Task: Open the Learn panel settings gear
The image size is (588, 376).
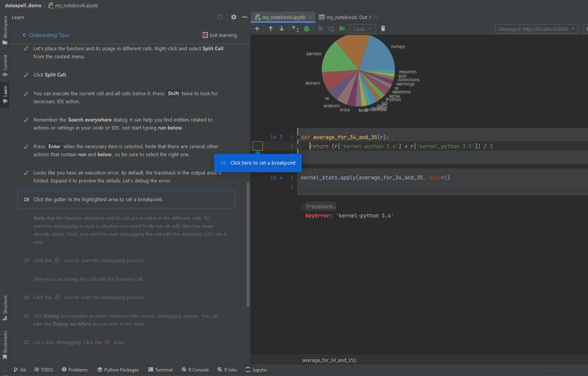Action: [x=233, y=17]
